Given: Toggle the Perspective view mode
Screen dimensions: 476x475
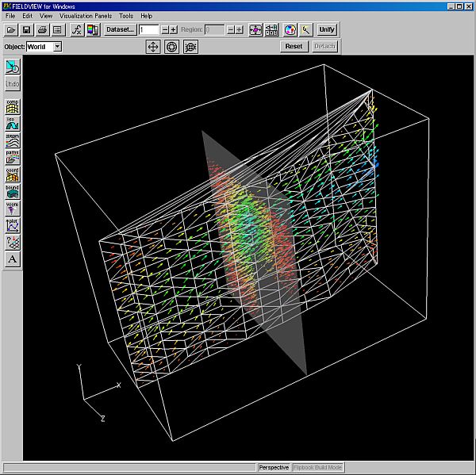Looking at the screenshot, I should click(x=274, y=468).
